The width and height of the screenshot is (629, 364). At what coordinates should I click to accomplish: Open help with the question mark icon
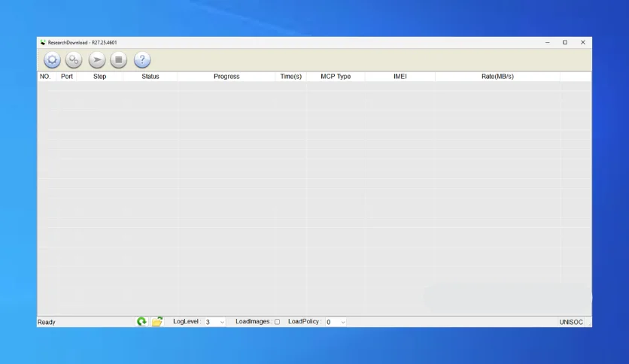142,60
